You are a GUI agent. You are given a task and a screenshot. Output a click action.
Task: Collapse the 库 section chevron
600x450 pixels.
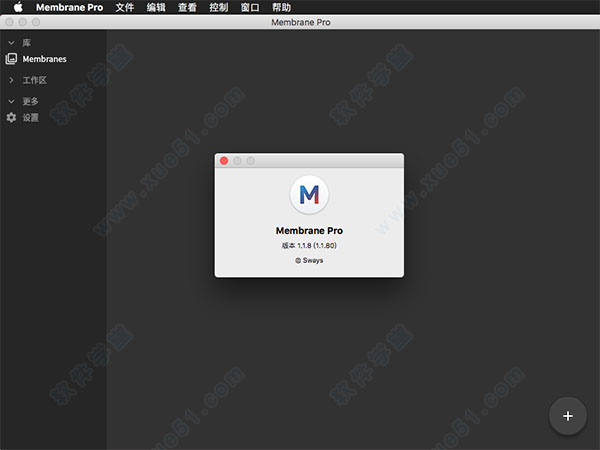11,43
